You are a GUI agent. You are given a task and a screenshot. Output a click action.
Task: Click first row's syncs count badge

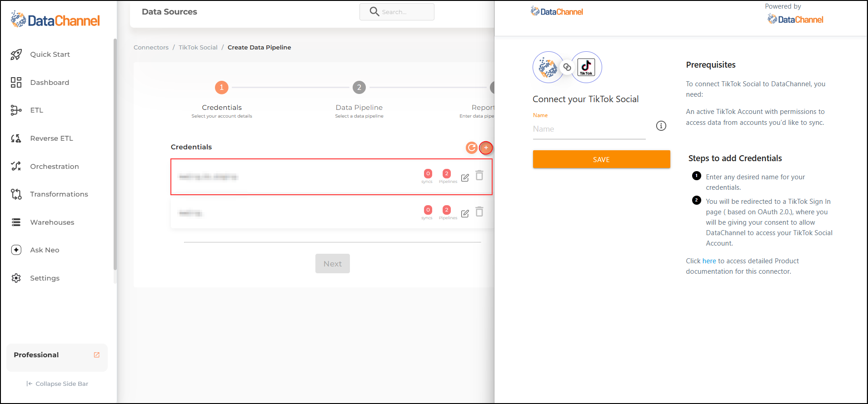(428, 173)
